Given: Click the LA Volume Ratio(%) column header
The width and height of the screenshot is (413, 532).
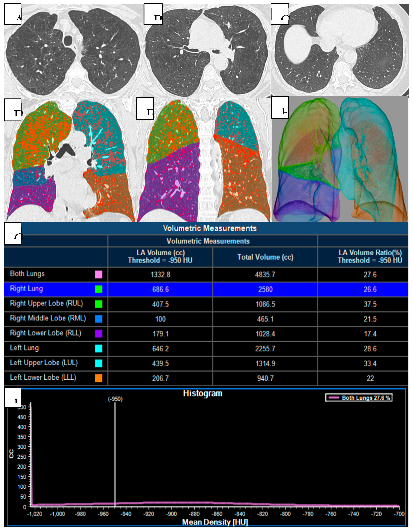Looking at the screenshot, I should (370, 257).
